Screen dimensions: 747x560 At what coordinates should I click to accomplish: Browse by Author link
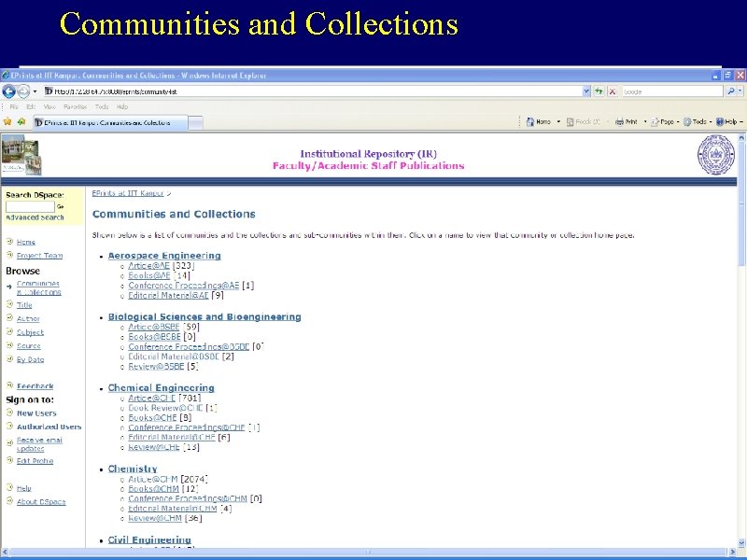pos(28,318)
